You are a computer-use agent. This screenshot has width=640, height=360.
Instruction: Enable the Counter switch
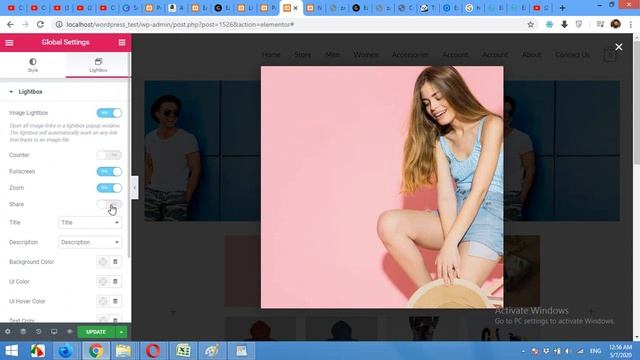[109, 155]
